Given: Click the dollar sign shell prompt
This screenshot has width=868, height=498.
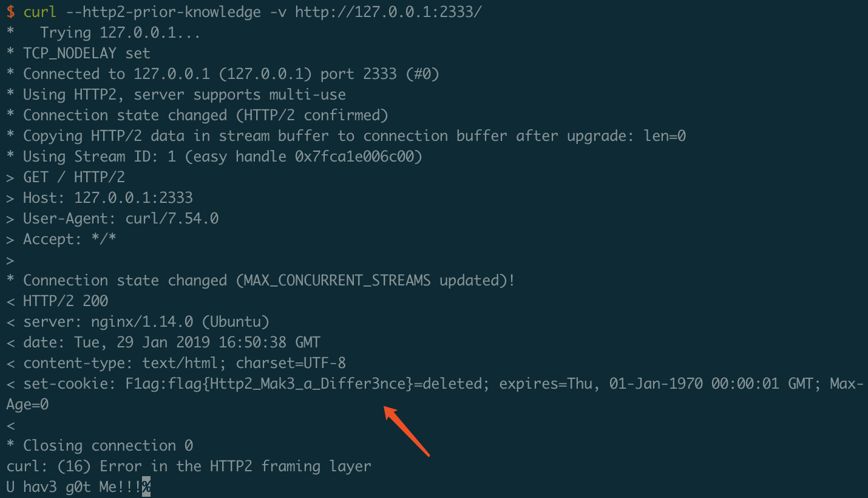Looking at the screenshot, I should tap(11, 12).
